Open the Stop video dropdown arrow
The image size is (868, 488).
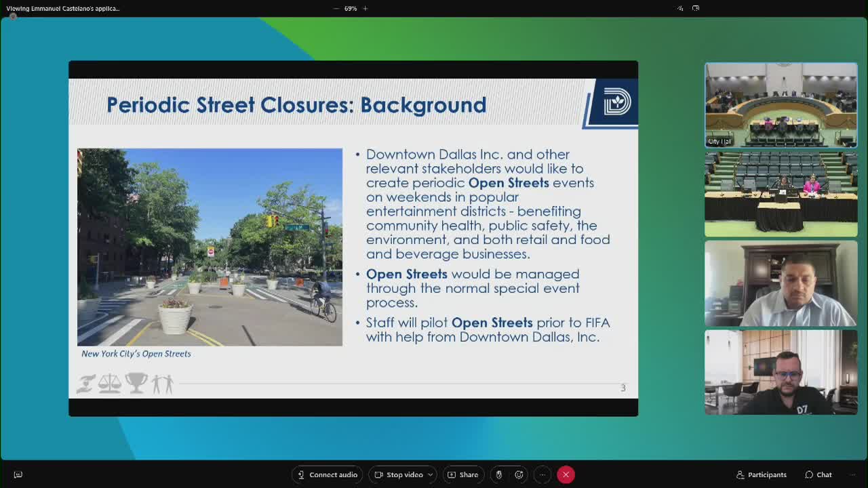(x=431, y=474)
